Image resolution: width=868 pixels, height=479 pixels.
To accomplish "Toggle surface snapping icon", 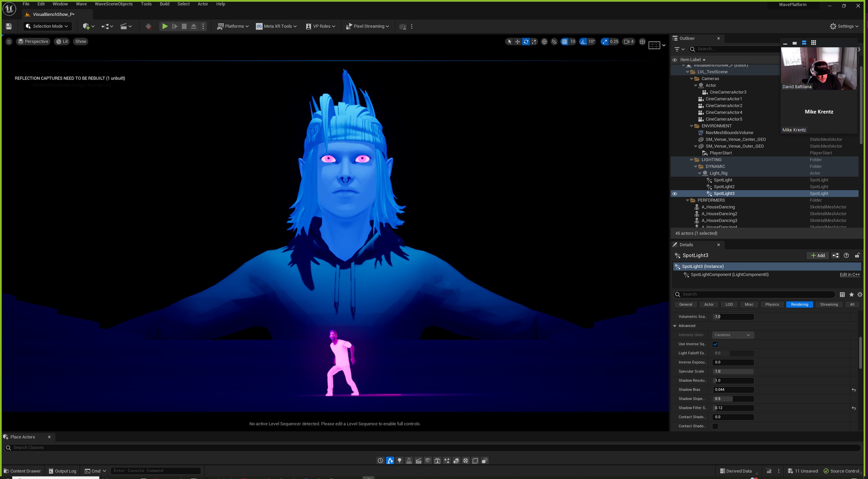I will (x=554, y=42).
